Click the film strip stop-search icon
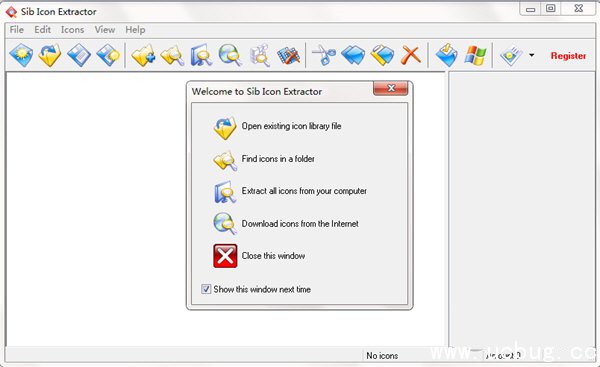 point(289,55)
